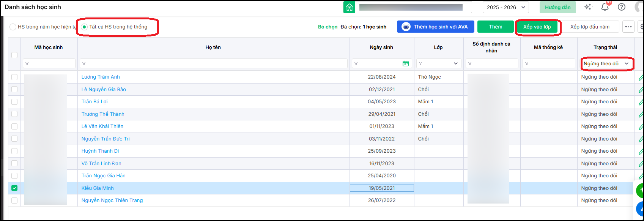Click the green school home icon
The image size is (644, 221).
(349, 7)
